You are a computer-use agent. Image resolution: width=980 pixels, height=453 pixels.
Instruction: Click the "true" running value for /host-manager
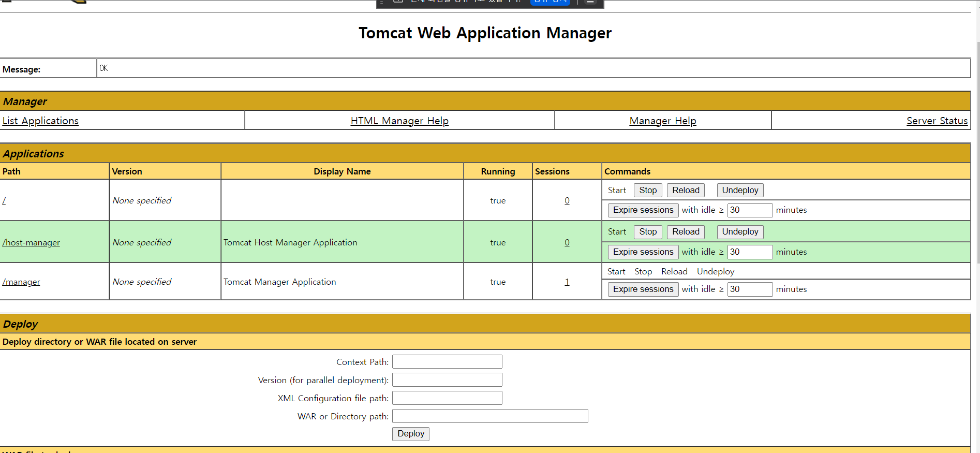(x=498, y=242)
